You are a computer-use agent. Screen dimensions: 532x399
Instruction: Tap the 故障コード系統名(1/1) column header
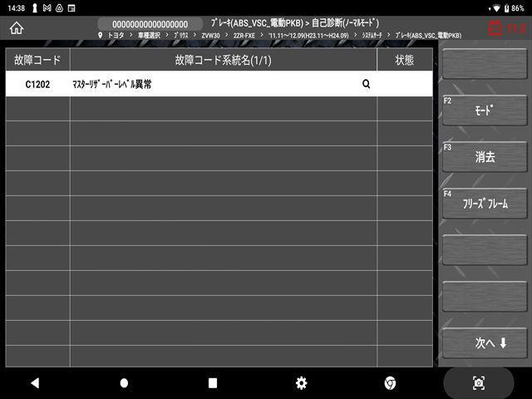tap(224, 60)
